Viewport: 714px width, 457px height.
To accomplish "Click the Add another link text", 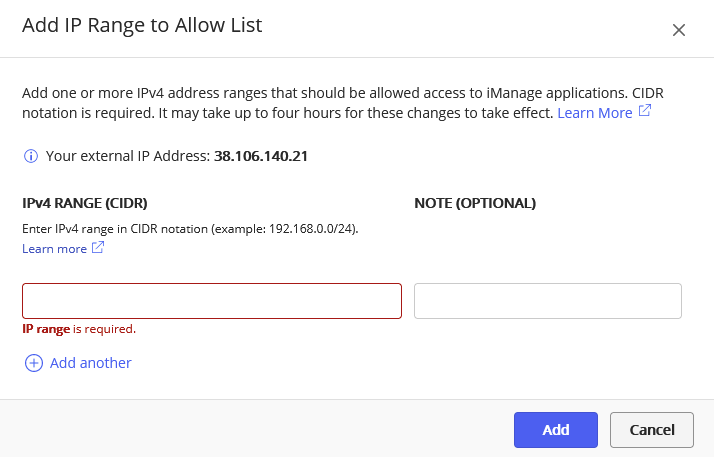I will tap(90, 363).
